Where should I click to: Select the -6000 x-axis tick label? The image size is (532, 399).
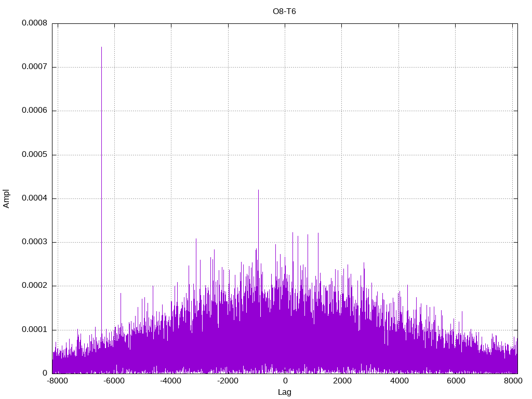(x=114, y=381)
